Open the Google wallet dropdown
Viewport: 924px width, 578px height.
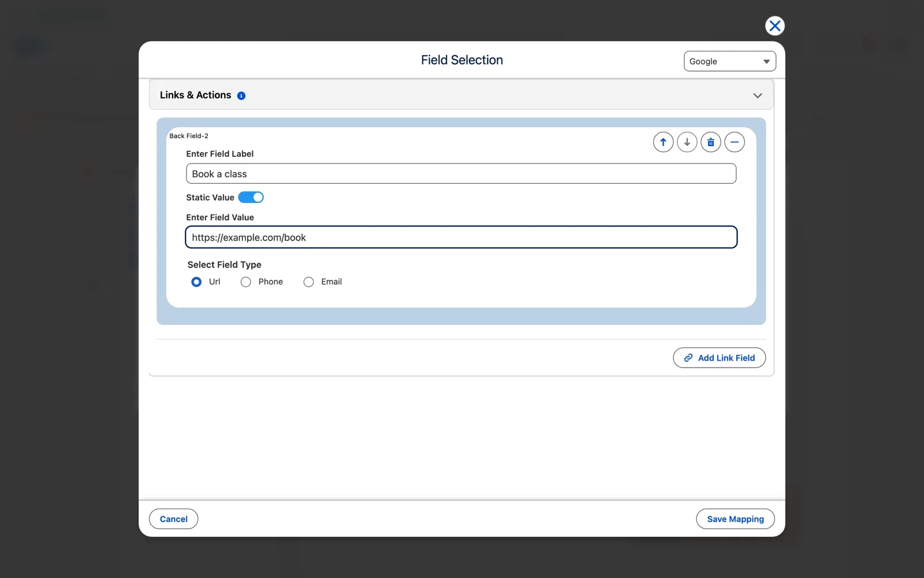click(729, 61)
